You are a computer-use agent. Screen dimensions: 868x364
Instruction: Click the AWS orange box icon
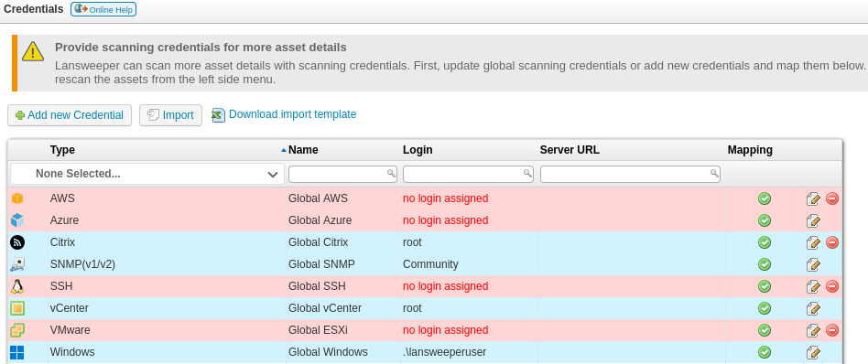[x=17, y=198]
